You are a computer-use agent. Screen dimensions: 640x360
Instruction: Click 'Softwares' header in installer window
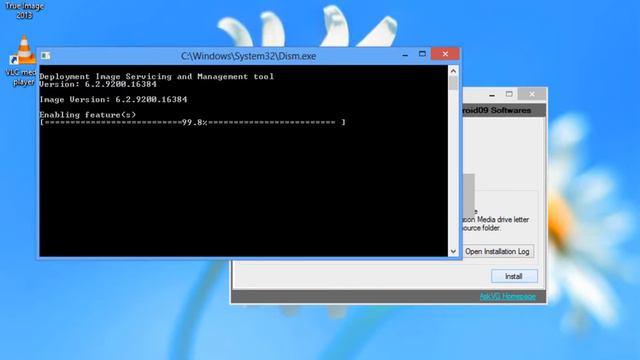click(x=511, y=110)
